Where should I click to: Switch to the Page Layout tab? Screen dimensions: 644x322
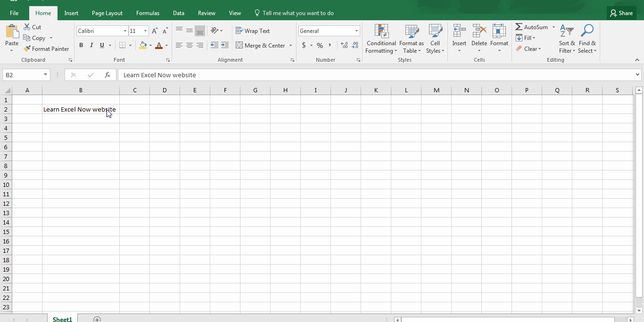click(x=107, y=13)
